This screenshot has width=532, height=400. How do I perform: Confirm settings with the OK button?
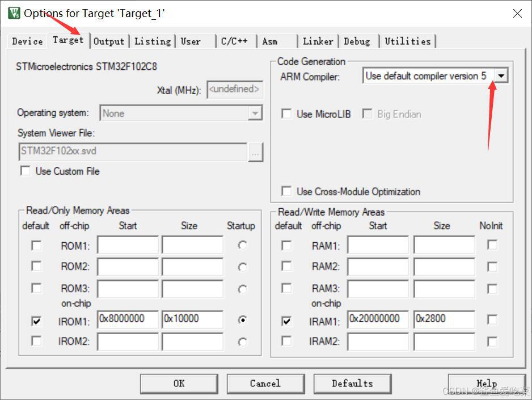179,384
